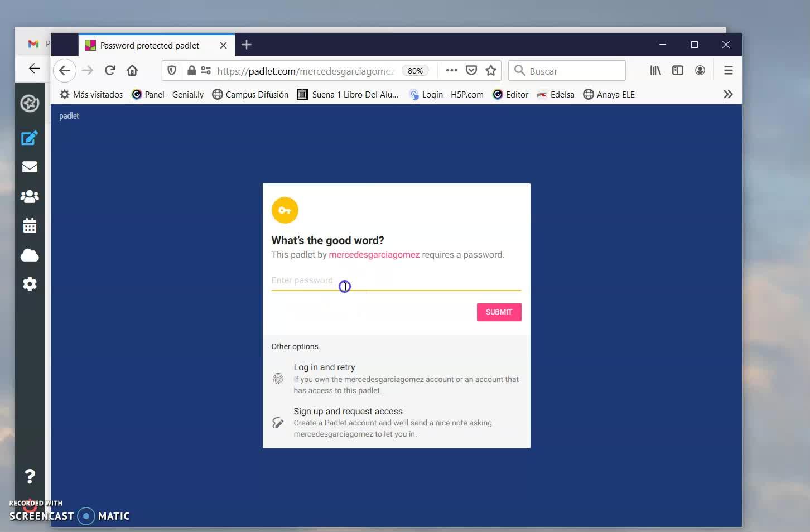The image size is (810, 532).
Task: Click the yellow key icon
Action: [285, 210]
